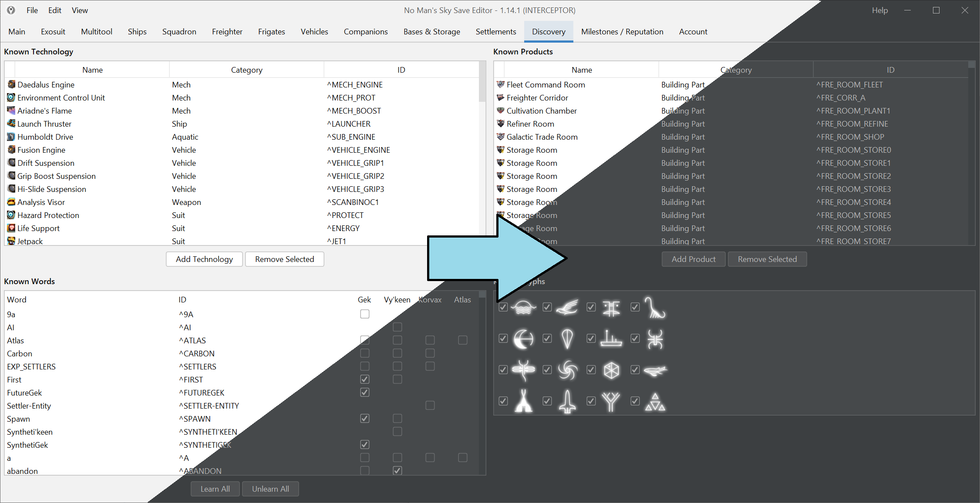Open the File menu
The width and height of the screenshot is (980, 503).
tap(32, 10)
